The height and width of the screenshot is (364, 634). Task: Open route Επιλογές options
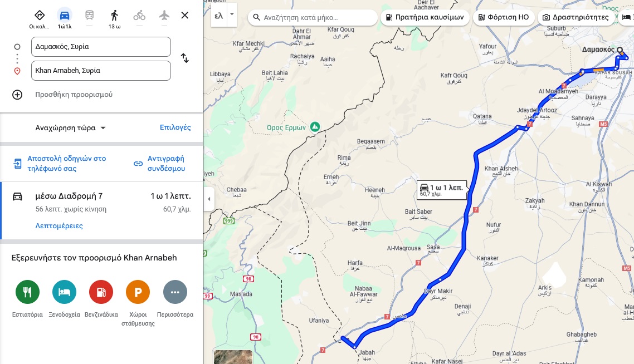(x=175, y=127)
